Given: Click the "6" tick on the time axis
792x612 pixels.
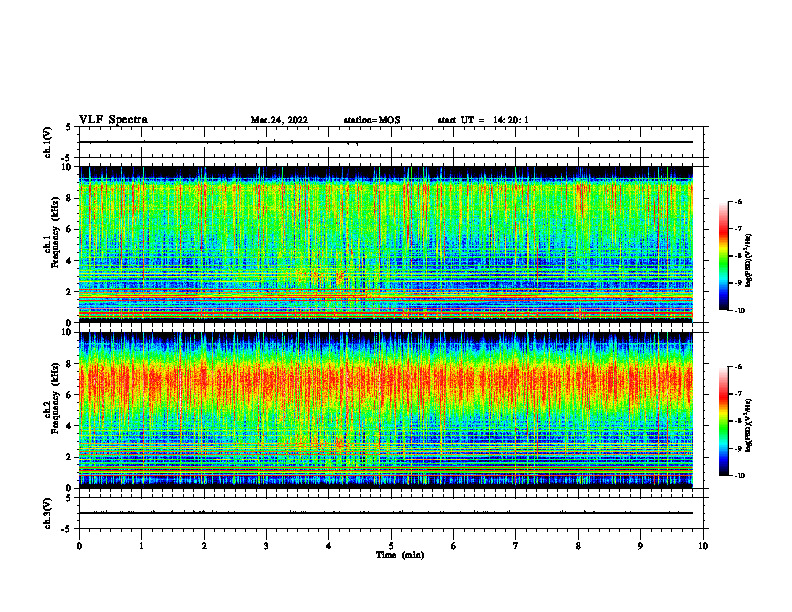Looking at the screenshot, I should [x=454, y=546].
